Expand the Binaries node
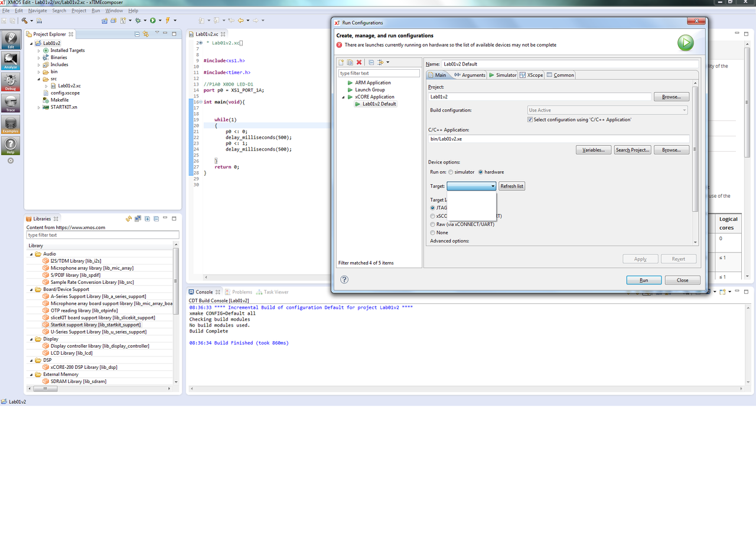This screenshot has height=533, width=756. pyautogui.click(x=39, y=58)
